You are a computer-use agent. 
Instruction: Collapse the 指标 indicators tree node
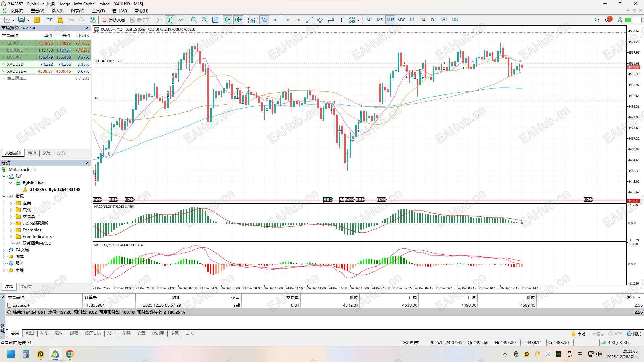4,196
